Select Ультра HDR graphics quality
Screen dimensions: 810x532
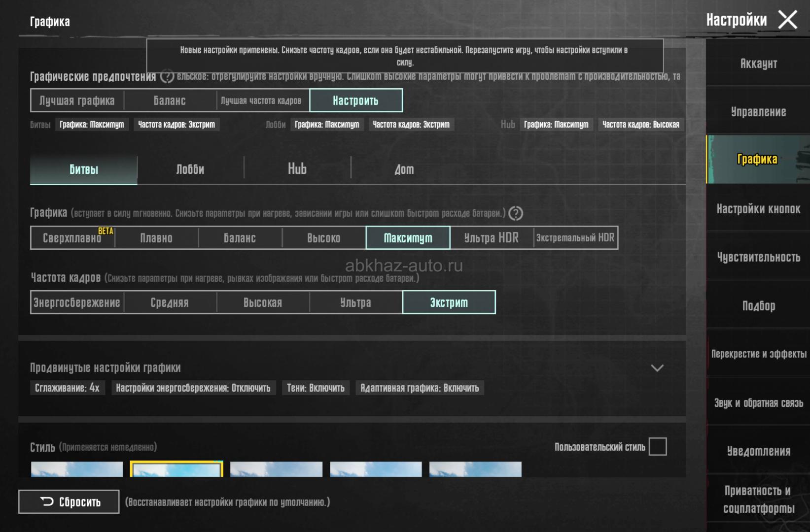coord(491,238)
